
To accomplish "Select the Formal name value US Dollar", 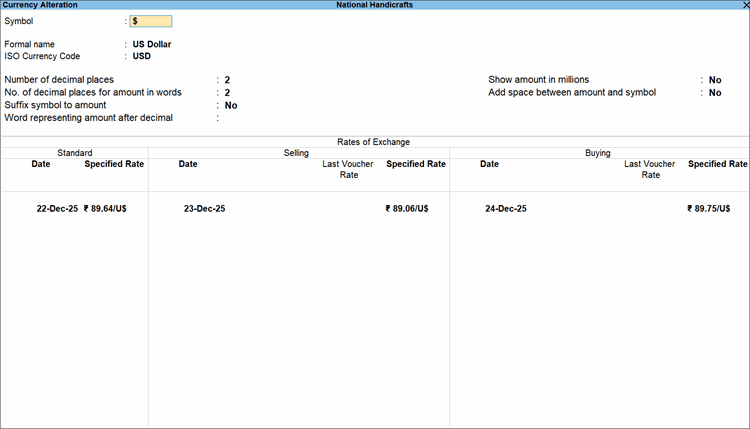I will pyautogui.click(x=152, y=45).
